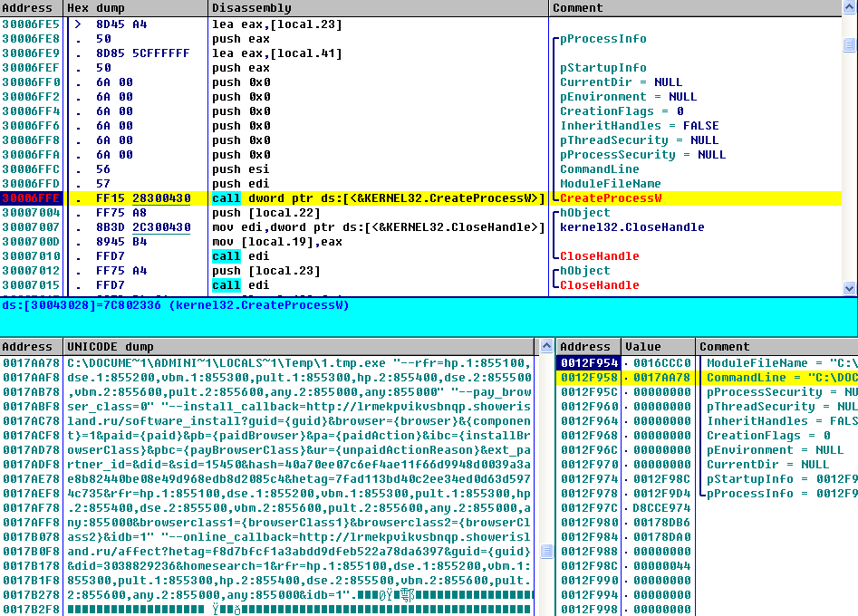Select the highlighted call CreateProcessW instruction
Screen dimensions: 858x616
click(378, 198)
